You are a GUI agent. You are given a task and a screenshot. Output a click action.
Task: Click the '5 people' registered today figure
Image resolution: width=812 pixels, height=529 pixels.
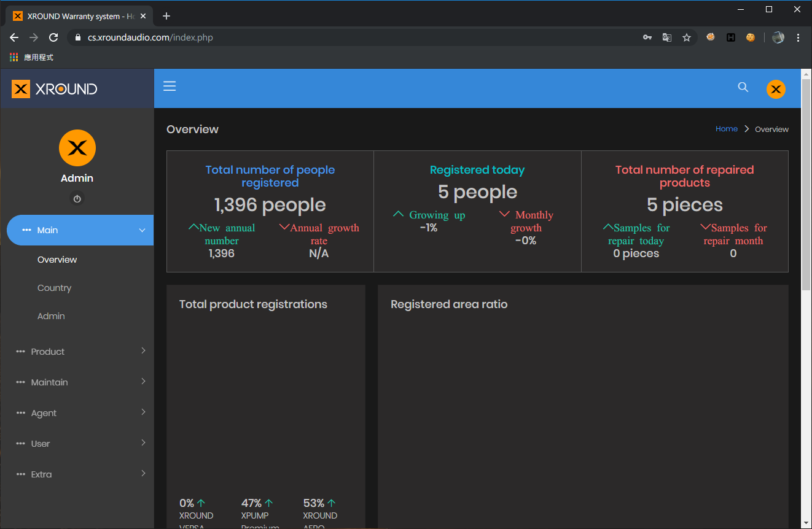coord(477,192)
